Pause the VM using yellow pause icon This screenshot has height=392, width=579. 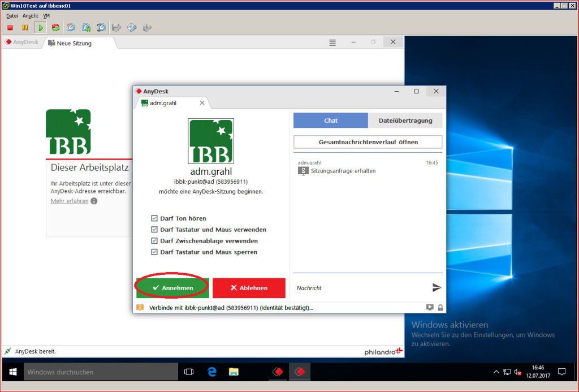coord(25,28)
